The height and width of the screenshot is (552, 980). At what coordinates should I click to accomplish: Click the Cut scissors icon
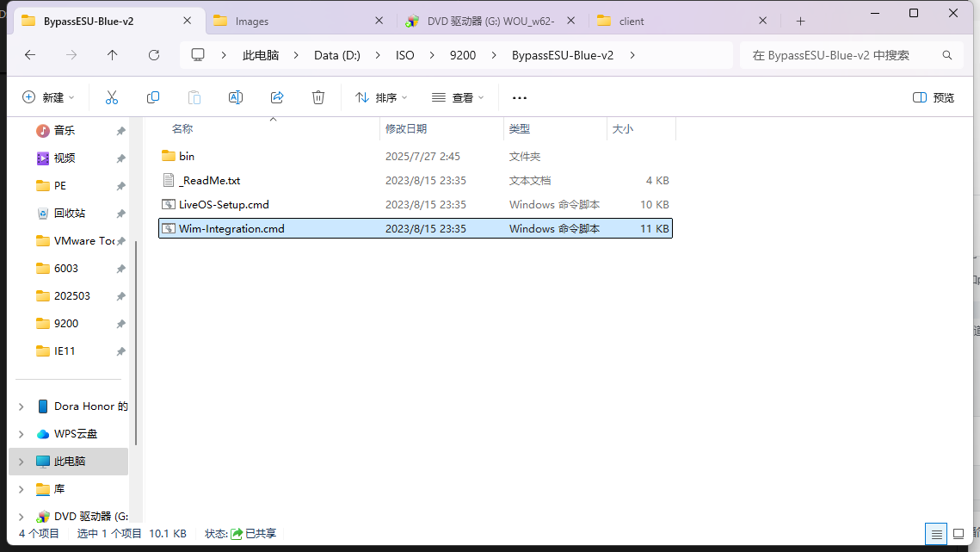click(111, 97)
